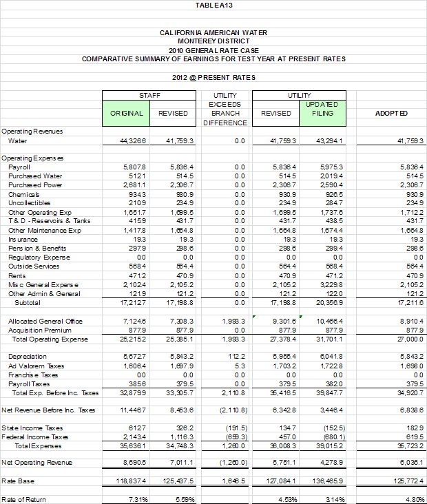
Task: Select Staff Original Rate Base 118,837.4
Action: 127,481
